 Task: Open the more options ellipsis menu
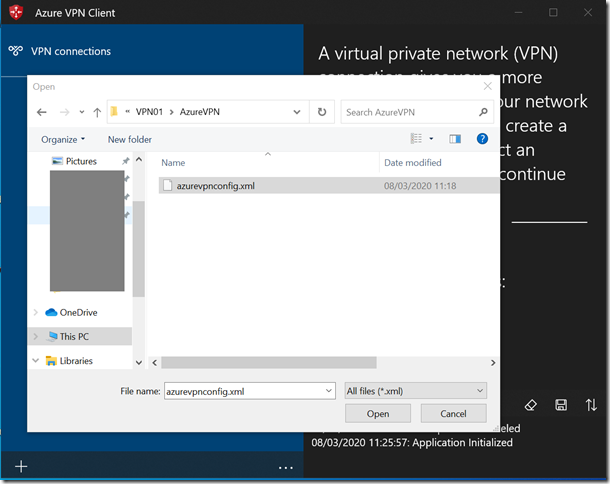pos(286,467)
